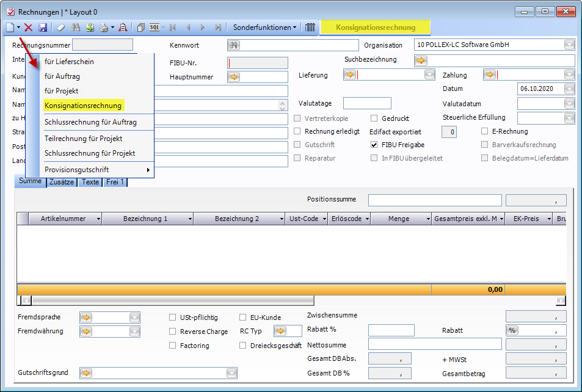
Task: Click the eraser icon in toolbar
Action: 60,27
